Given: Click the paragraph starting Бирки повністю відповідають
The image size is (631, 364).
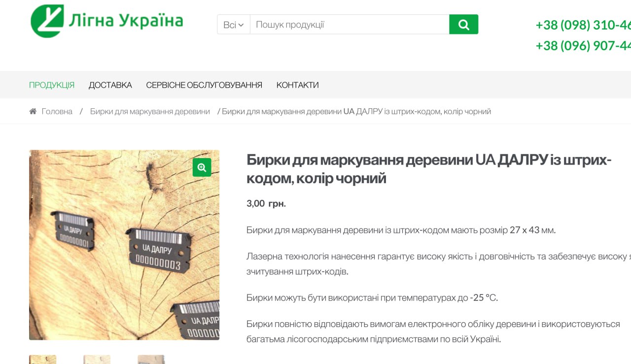Looking at the screenshot, I should 433,331.
